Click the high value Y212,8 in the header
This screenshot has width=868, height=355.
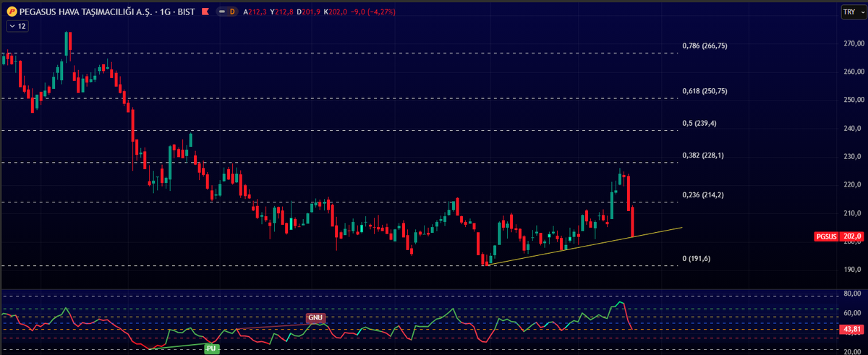pyautogui.click(x=283, y=12)
